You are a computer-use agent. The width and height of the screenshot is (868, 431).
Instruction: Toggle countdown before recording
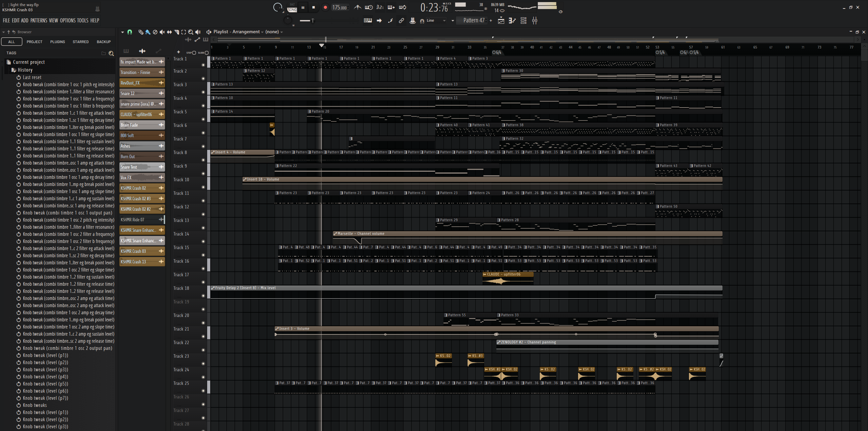pos(380,7)
